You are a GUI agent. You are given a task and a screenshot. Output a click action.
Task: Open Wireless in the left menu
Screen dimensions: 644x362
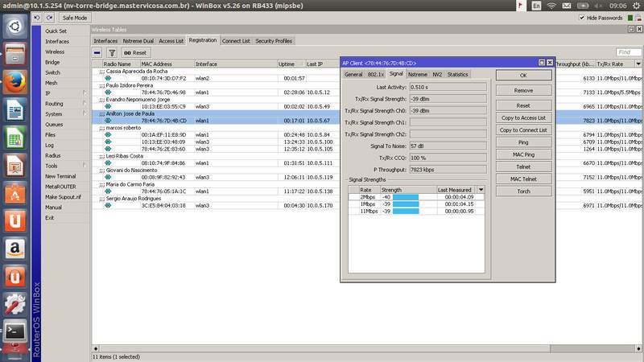tap(55, 51)
